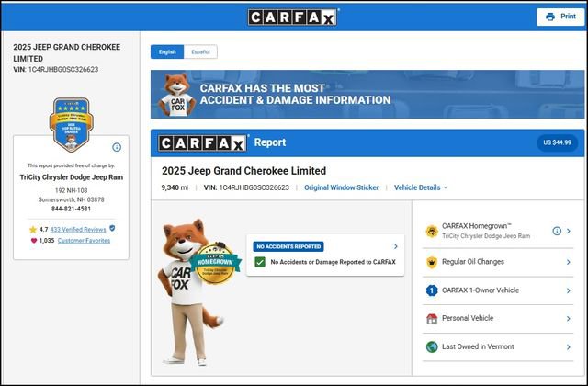588x386 pixels.
Task: Click the printer icon in the Print button
Action: coord(550,17)
